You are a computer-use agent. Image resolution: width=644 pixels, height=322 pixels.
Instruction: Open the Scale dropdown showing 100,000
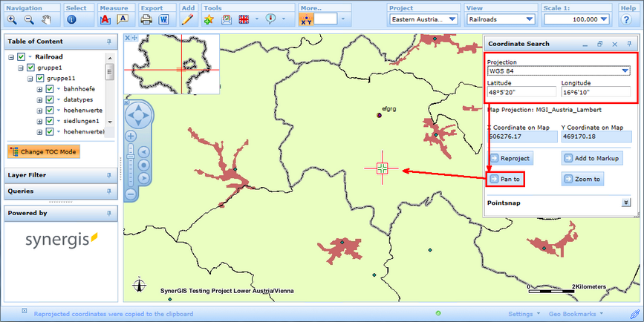pyautogui.click(x=576, y=19)
